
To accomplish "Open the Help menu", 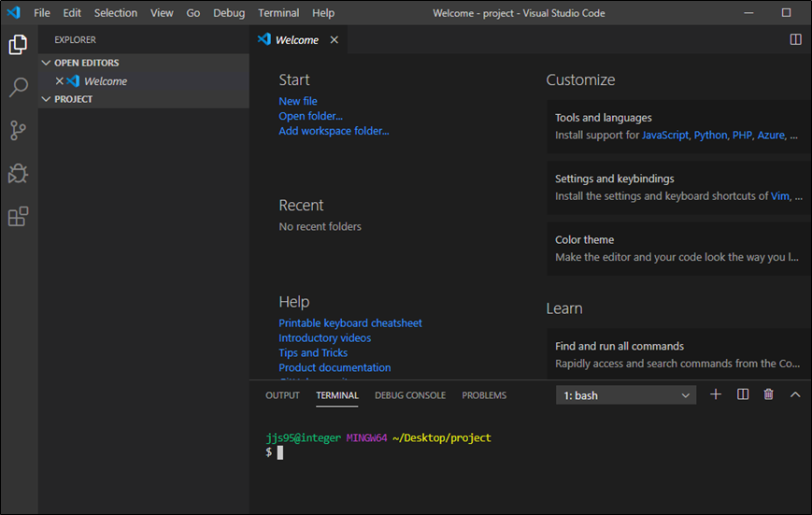I will click(323, 13).
